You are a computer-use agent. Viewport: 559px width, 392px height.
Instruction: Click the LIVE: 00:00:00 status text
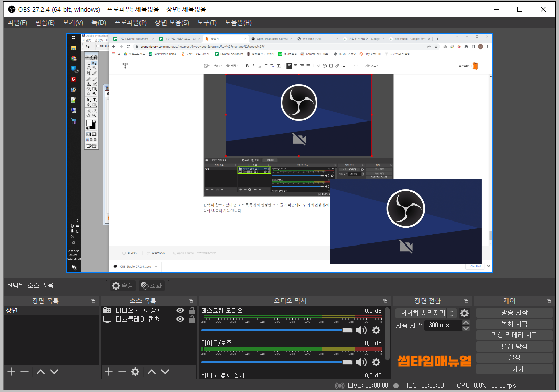pos(368,385)
